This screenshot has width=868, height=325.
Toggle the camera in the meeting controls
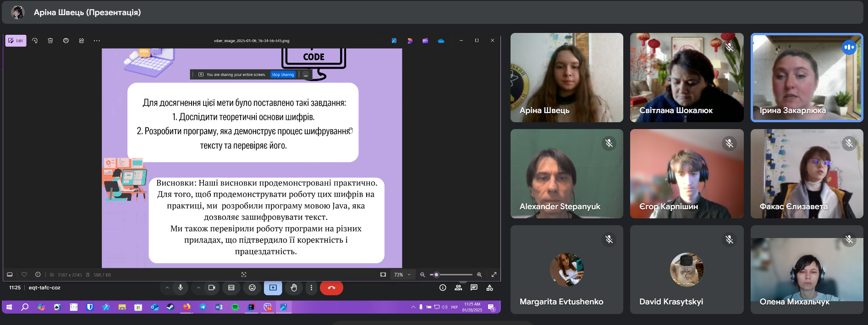pyautogui.click(x=212, y=287)
